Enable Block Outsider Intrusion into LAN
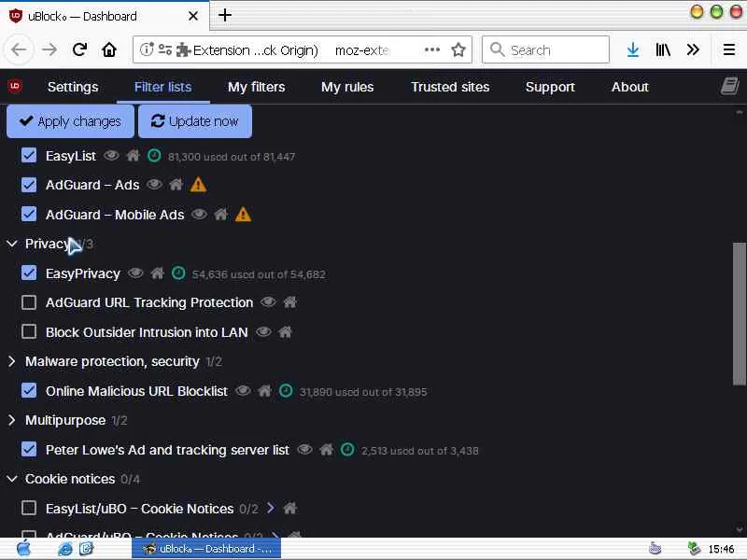Viewport: 747px width, 560px height. click(29, 332)
